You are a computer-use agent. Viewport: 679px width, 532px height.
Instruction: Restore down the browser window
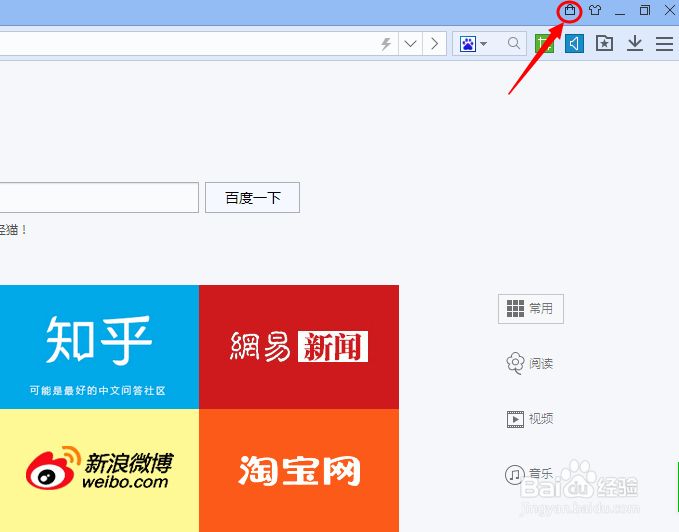point(645,10)
